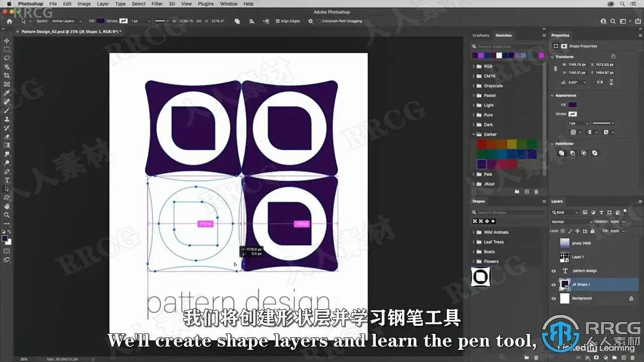Toggle width-height link in Transform section

coord(555,68)
